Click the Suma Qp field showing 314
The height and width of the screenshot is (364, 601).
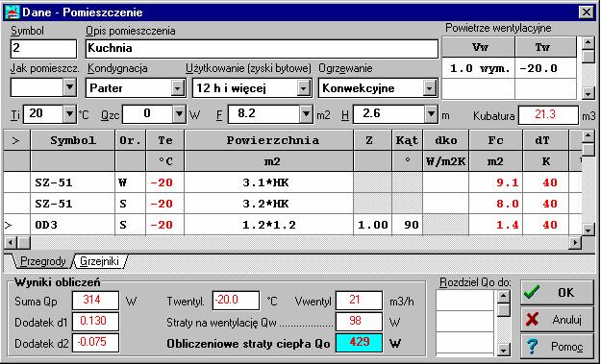[95, 301]
